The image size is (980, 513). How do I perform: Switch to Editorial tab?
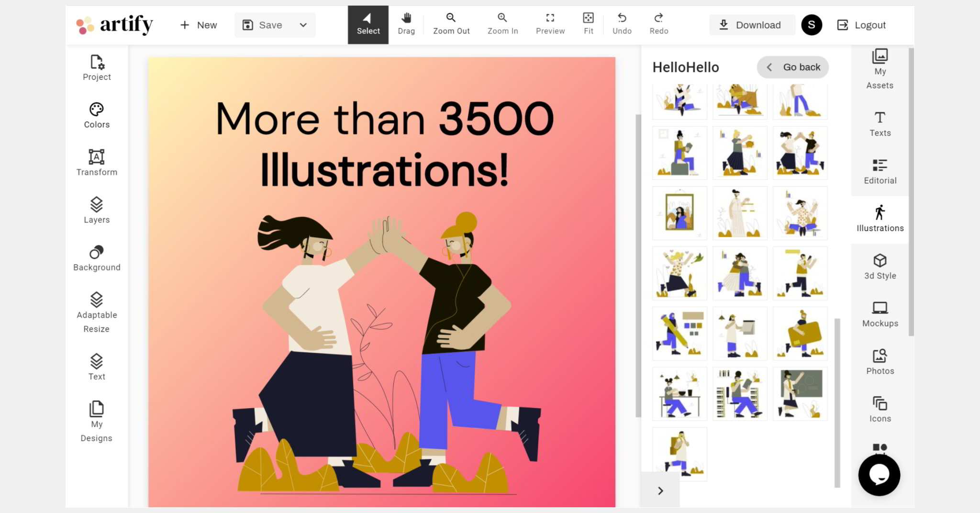click(x=880, y=172)
